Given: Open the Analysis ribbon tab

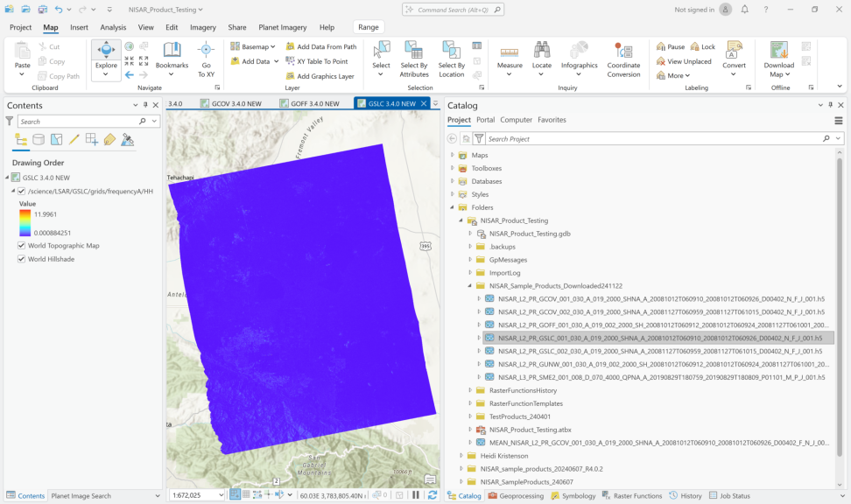Looking at the screenshot, I should [113, 27].
